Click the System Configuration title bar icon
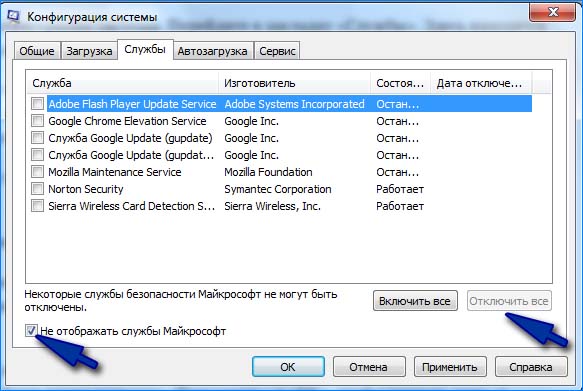Screen dimensions: 583x391 click(13, 16)
